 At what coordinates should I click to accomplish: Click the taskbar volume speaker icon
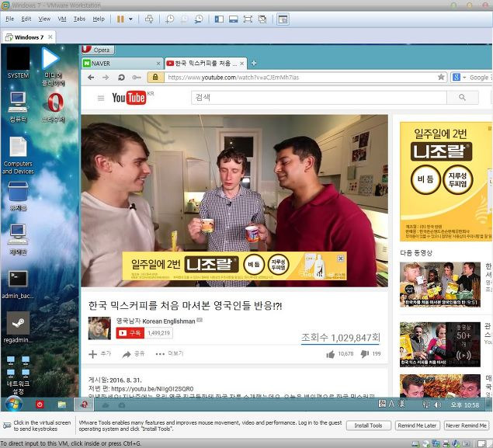coord(438,405)
